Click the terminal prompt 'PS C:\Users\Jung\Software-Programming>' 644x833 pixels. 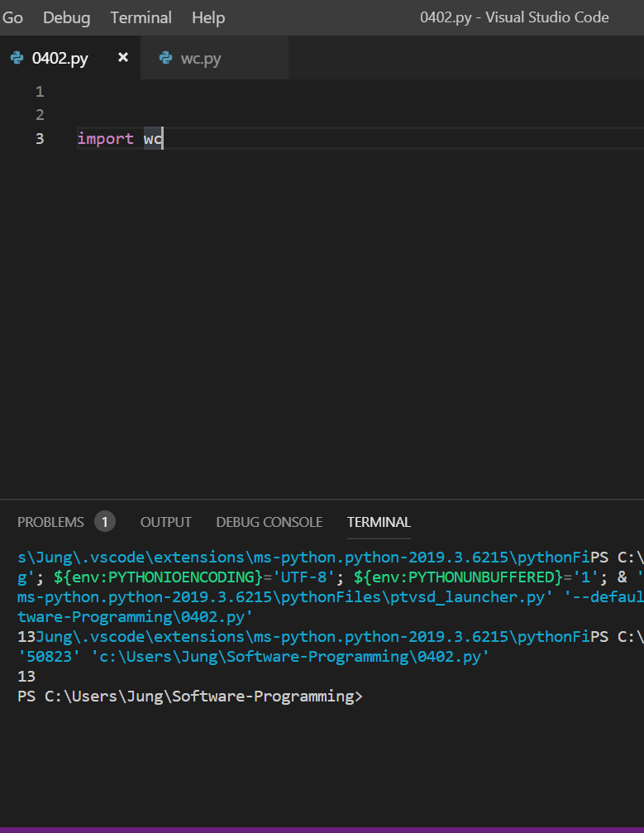point(190,697)
